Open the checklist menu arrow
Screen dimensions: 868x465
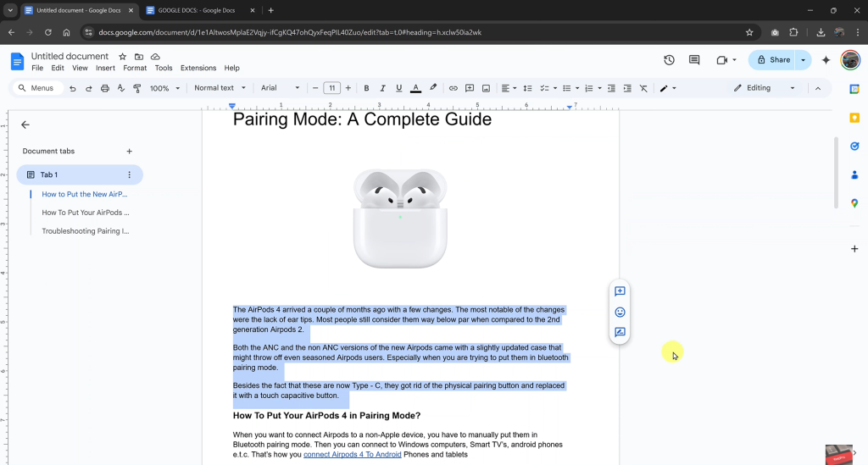point(554,88)
